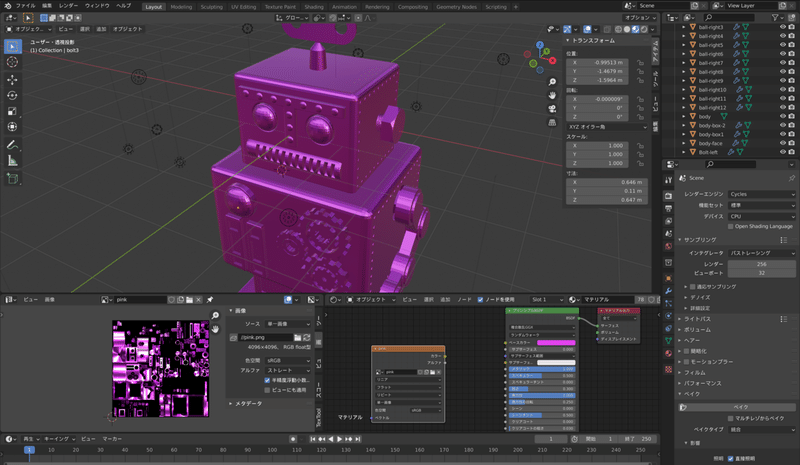Jump to timeline start frame
Image resolution: width=800 pixels, height=465 pixels.
pos(313,439)
